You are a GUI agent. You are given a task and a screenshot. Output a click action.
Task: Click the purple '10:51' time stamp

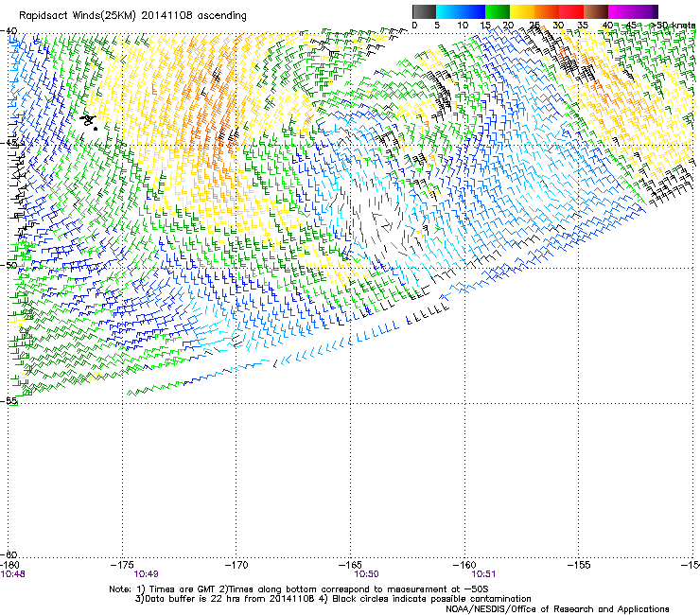click(483, 574)
